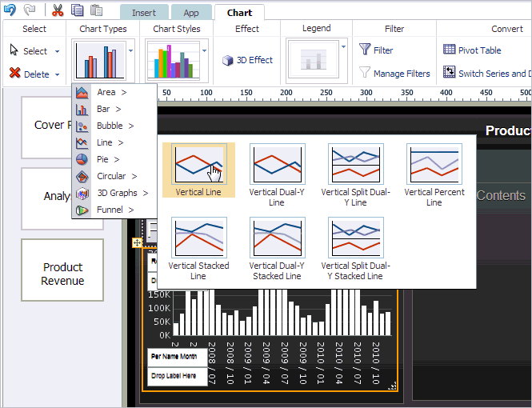532x408 pixels.
Task: Click the chart move handle icon
Action: [x=137, y=242]
